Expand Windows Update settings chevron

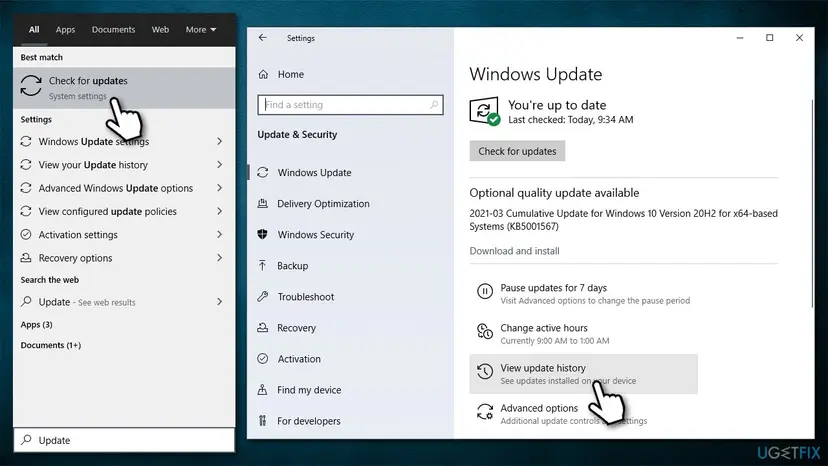219,141
